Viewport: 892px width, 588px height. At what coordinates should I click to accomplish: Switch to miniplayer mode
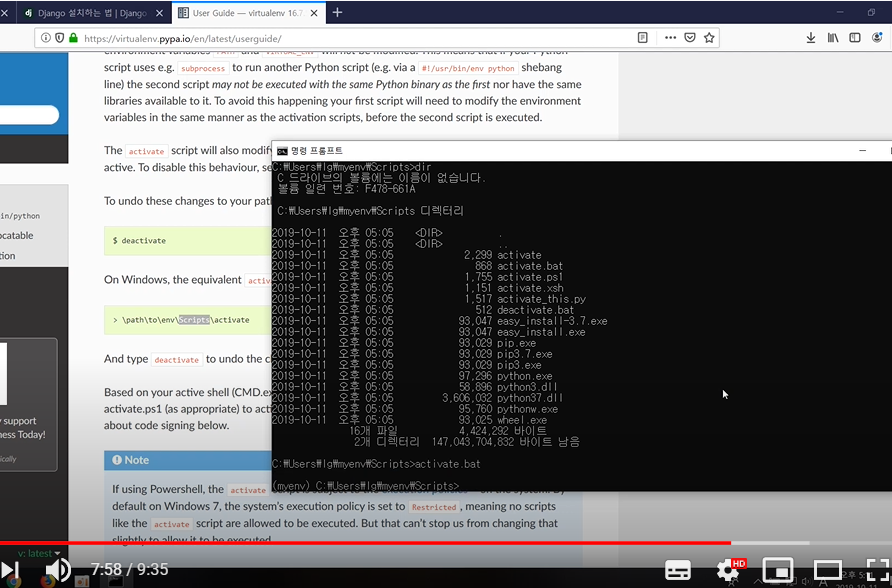(x=778, y=570)
